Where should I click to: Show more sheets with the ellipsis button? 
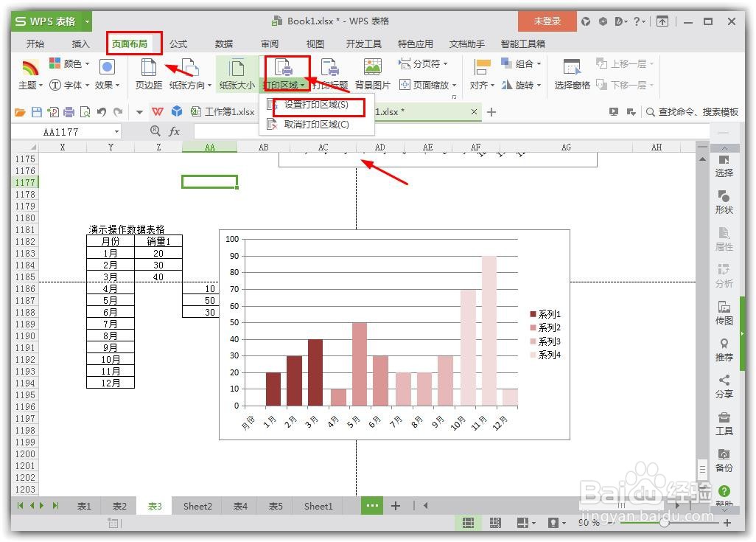(372, 506)
